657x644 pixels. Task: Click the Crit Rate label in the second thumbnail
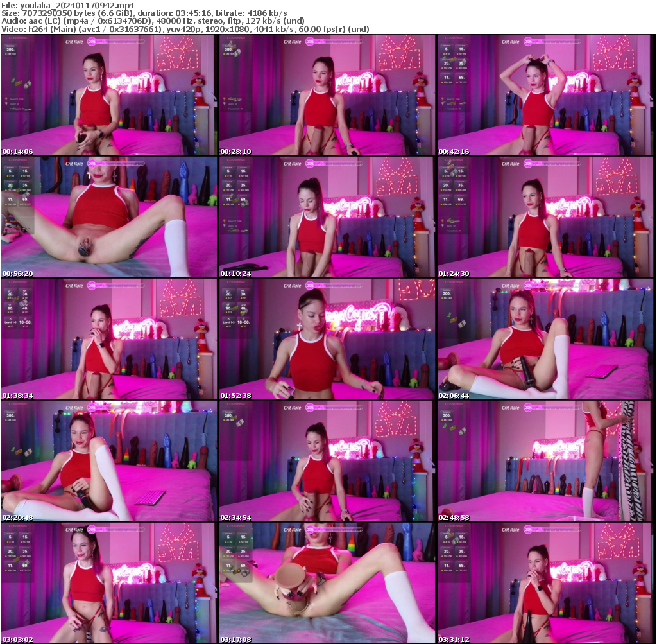294,40
